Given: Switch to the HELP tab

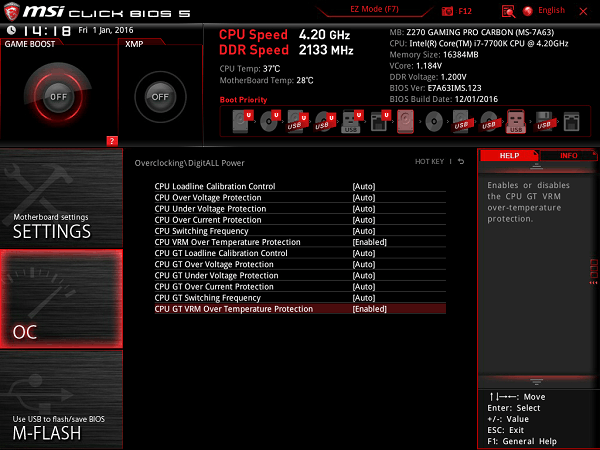Looking at the screenshot, I should click(x=509, y=155).
